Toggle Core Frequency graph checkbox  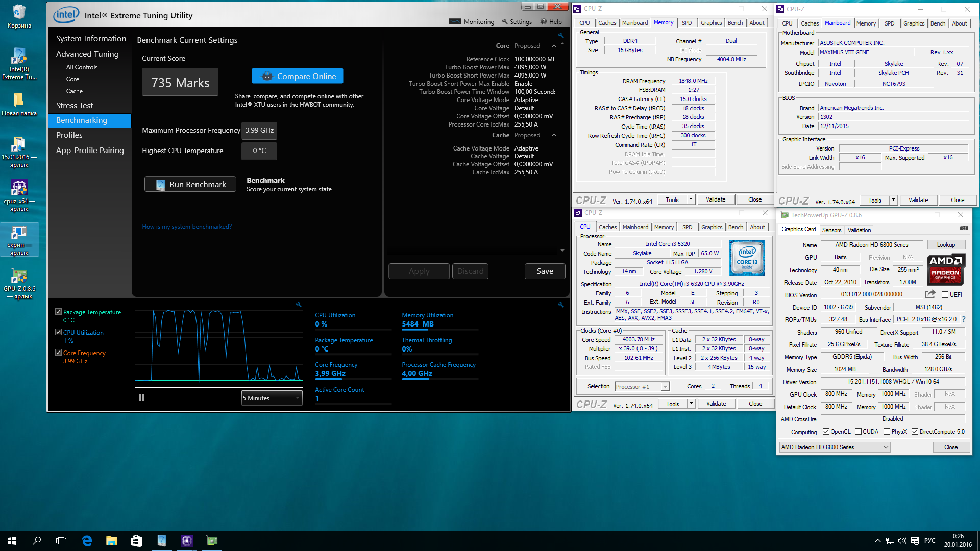(x=58, y=353)
